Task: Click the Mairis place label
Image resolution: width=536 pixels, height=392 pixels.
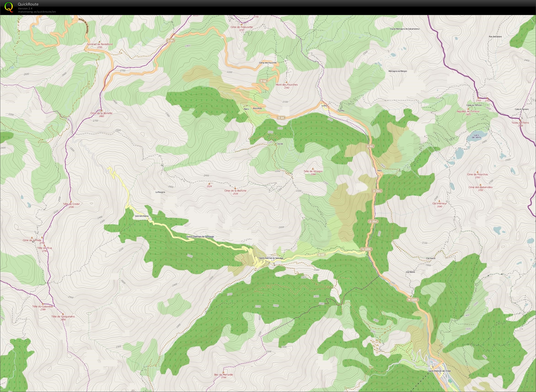Action: (x=246, y=109)
